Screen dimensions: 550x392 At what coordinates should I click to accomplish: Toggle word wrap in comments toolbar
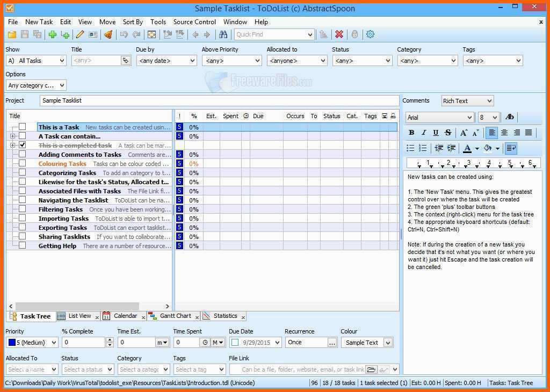(511, 148)
